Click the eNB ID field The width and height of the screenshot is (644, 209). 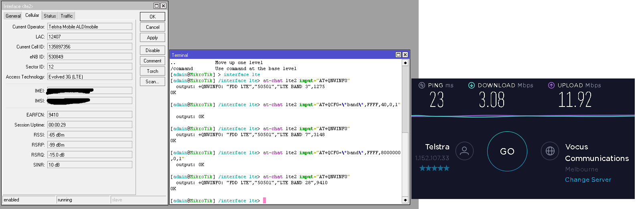pyautogui.click(x=90, y=56)
